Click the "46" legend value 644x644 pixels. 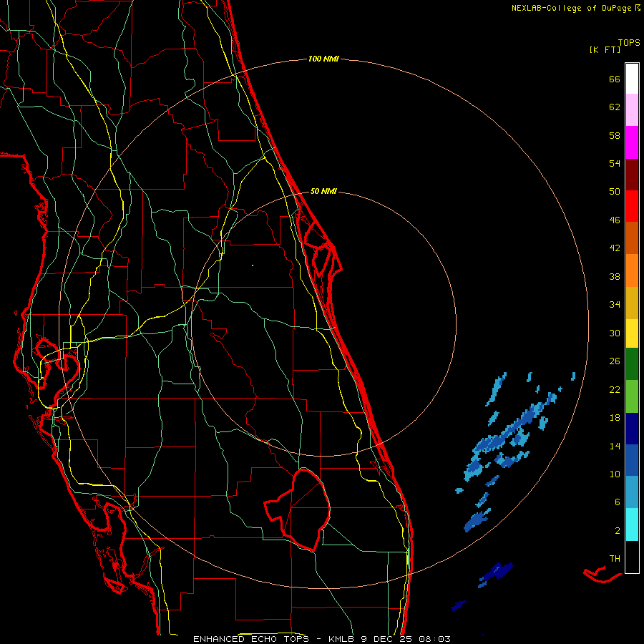615,220
